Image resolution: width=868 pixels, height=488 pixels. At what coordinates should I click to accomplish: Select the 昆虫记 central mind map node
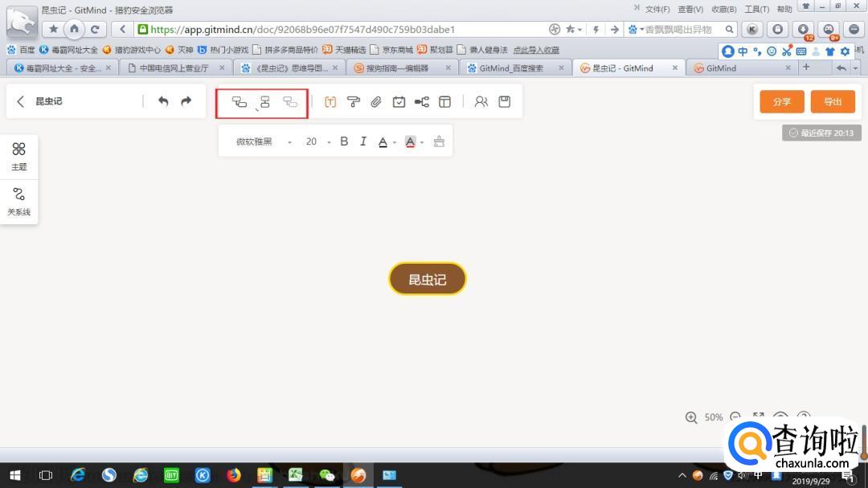click(427, 279)
